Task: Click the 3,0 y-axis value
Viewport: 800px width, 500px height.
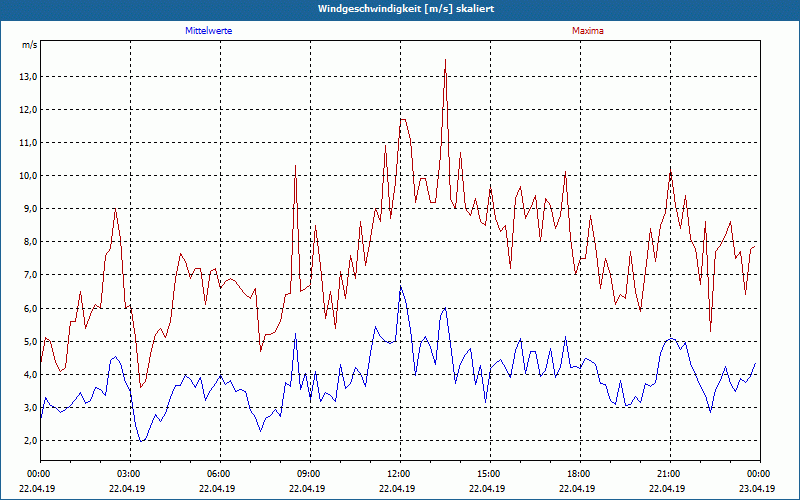Action: [x=30, y=408]
